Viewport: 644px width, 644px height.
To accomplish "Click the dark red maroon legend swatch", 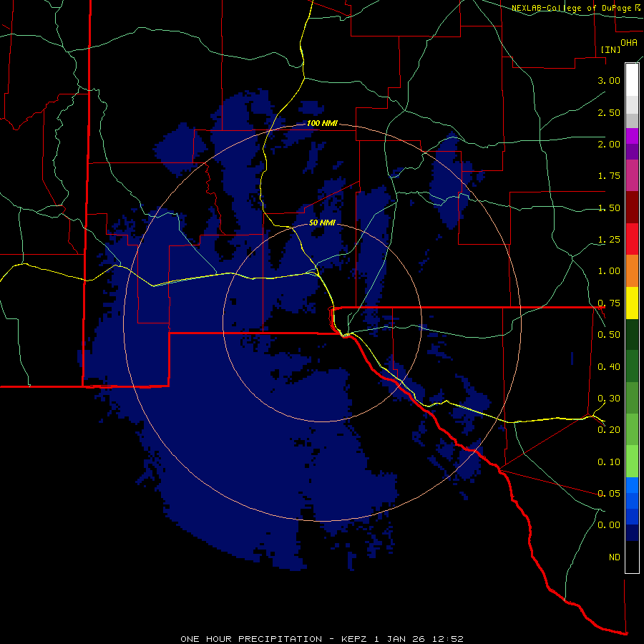I will 632,207.
